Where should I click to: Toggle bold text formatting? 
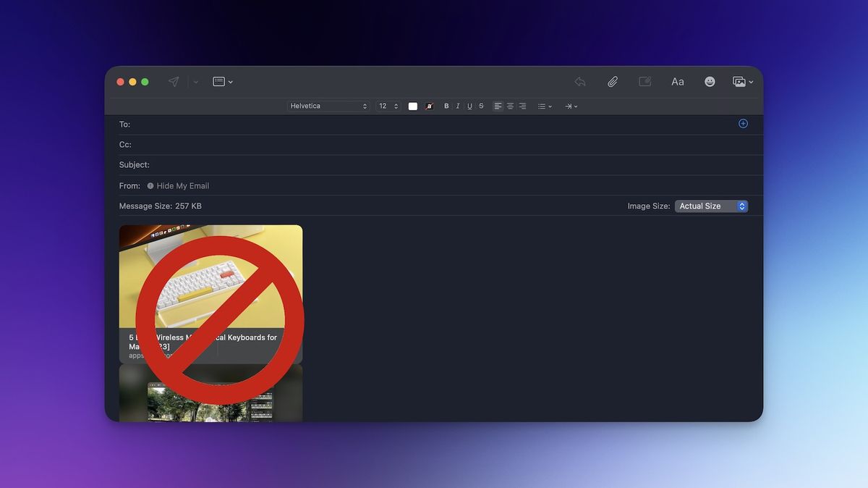coord(446,106)
